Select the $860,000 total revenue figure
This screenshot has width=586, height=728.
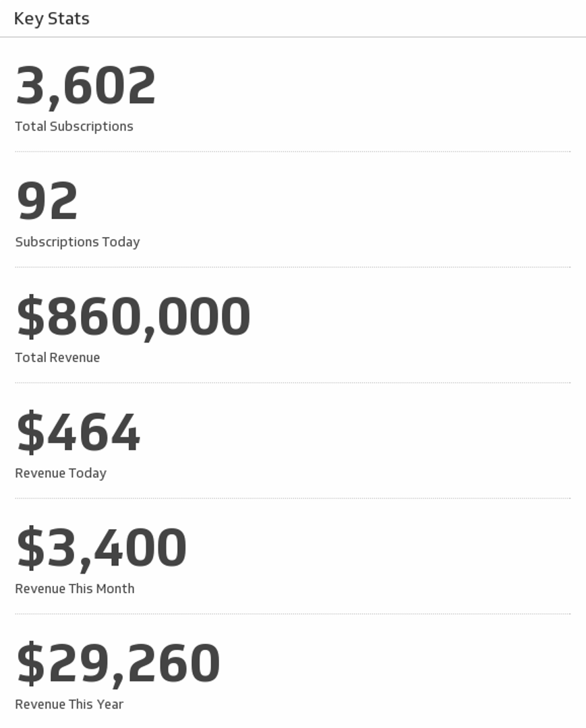tap(134, 317)
